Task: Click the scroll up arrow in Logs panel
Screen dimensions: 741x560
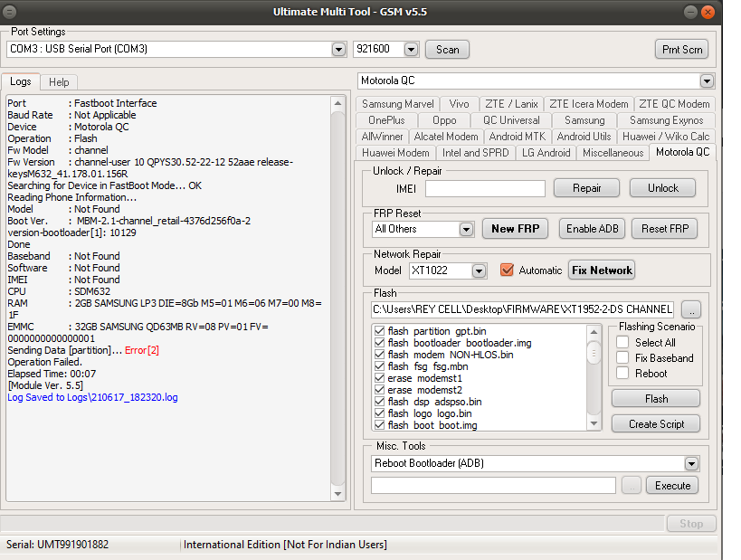Action: 337,103
